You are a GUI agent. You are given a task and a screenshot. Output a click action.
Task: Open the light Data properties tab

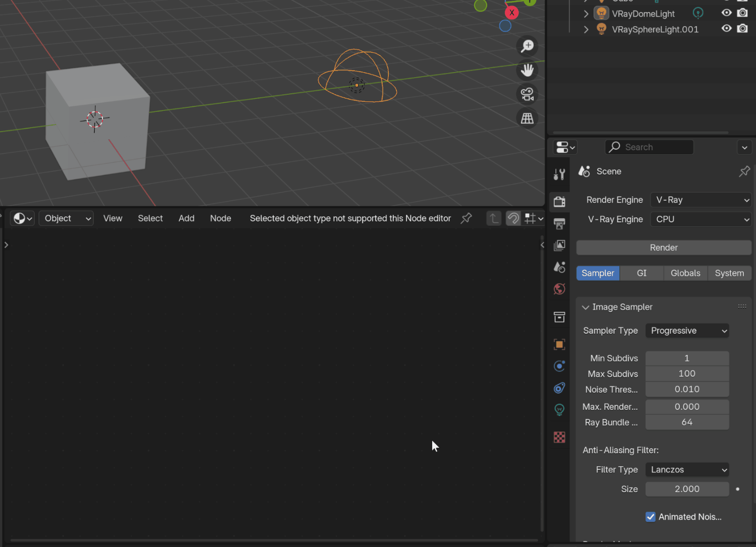559,410
